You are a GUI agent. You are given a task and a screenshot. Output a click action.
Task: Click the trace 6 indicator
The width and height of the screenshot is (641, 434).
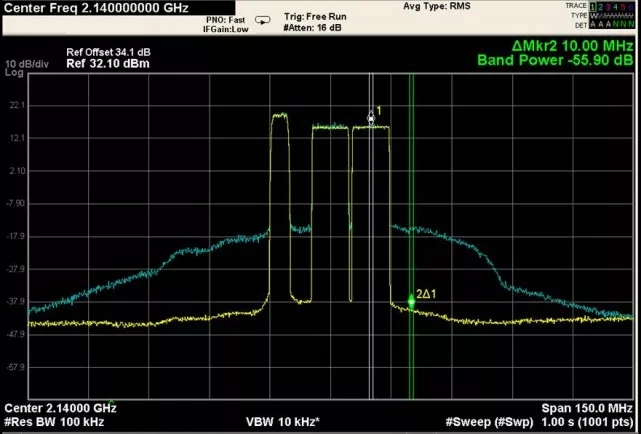[633, 7]
